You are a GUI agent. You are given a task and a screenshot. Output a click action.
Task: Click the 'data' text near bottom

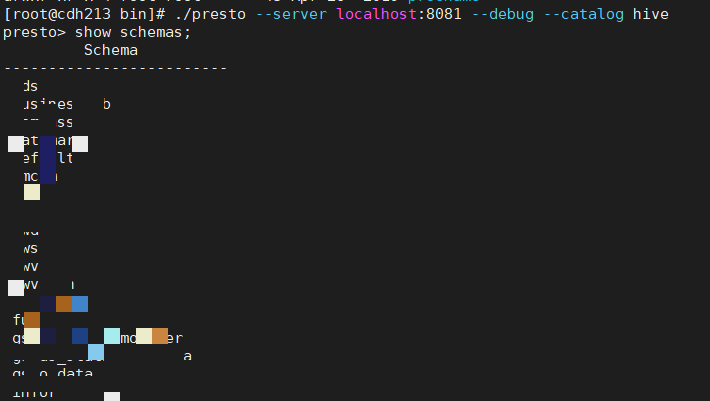75,373
